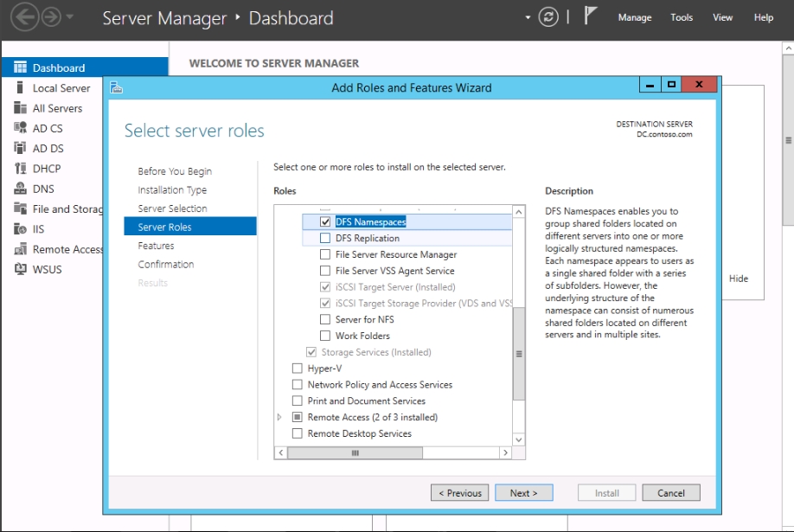Viewport: 794px width, 532px height.
Task: Click the Cancel button in wizard
Action: (x=670, y=493)
